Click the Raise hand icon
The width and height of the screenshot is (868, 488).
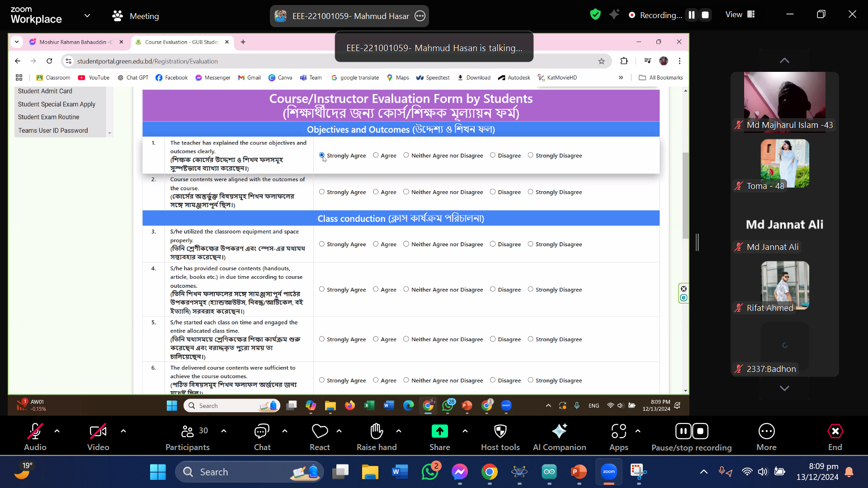coord(376,432)
